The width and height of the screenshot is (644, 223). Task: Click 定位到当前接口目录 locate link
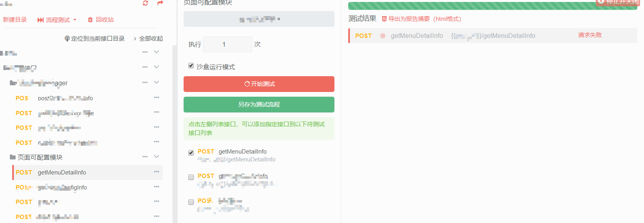pos(95,38)
